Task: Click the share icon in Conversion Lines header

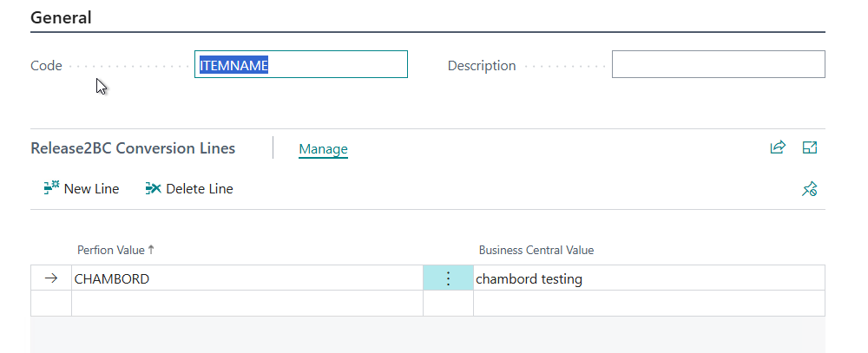Action: [x=778, y=147]
